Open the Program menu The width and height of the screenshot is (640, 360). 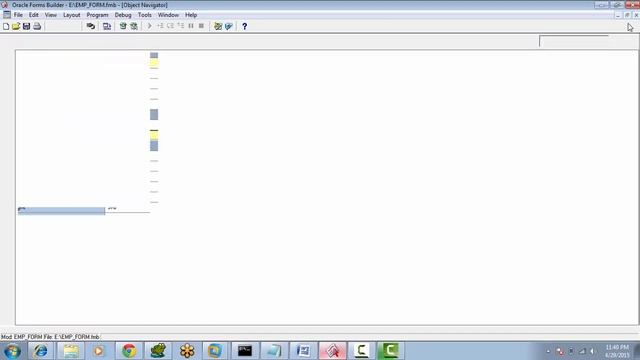(x=97, y=15)
